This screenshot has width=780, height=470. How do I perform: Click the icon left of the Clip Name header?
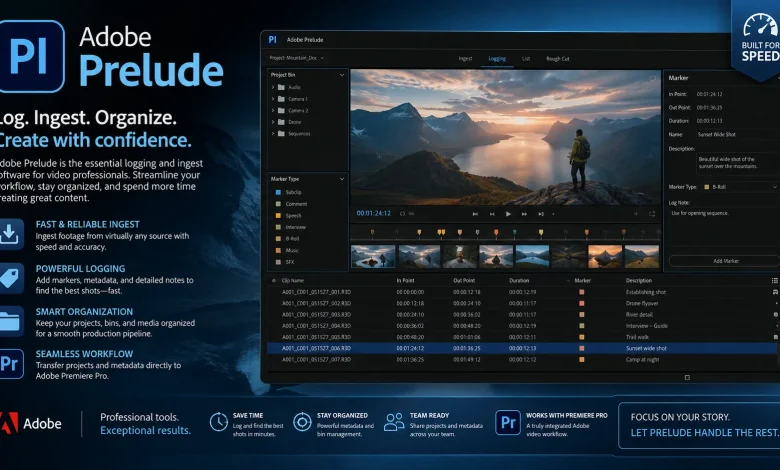[274, 281]
